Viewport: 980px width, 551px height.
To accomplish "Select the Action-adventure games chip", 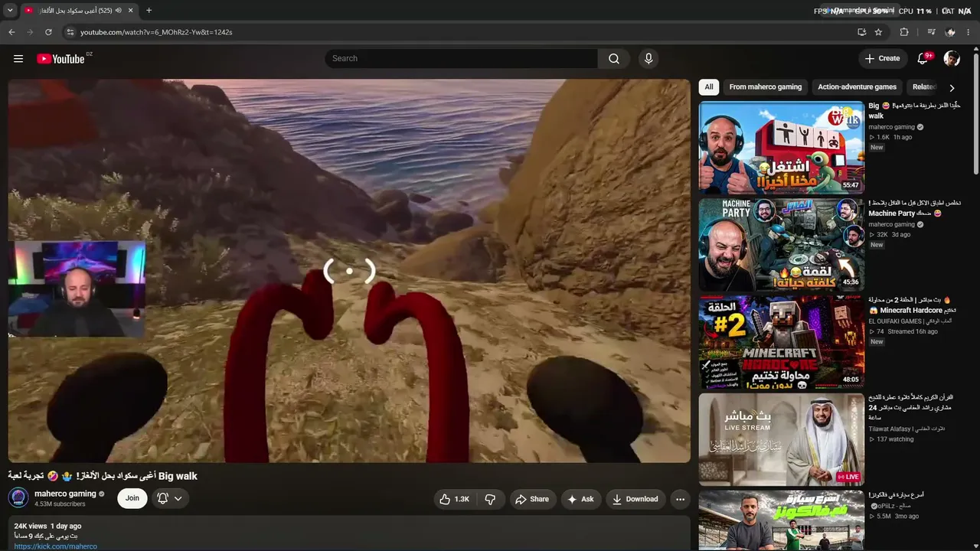I will pyautogui.click(x=857, y=87).
